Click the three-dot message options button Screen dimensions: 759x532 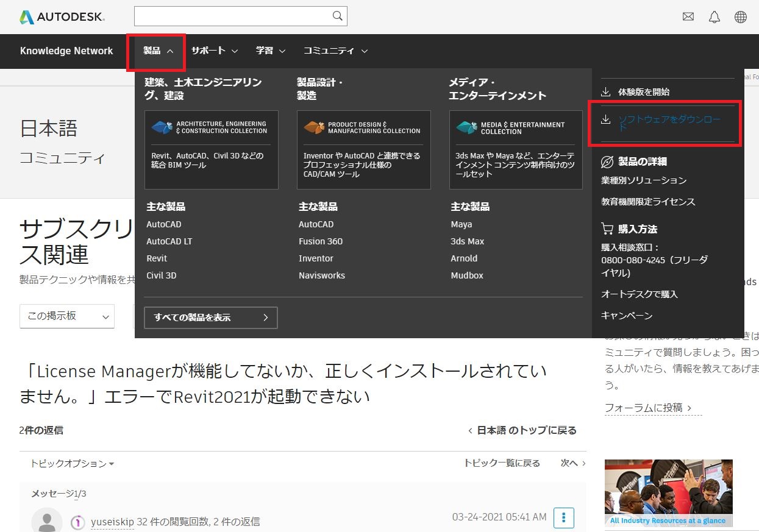pyautogui.click(x=564, y=517)
